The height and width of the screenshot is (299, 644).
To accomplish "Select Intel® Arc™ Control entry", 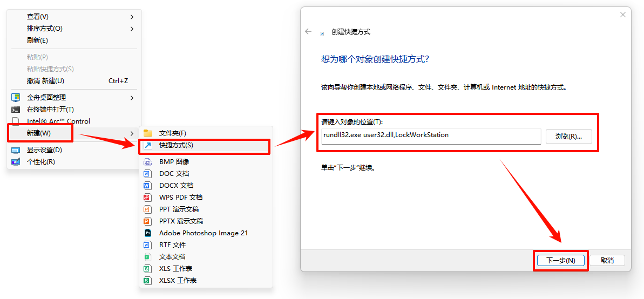I will click(74, 121).
